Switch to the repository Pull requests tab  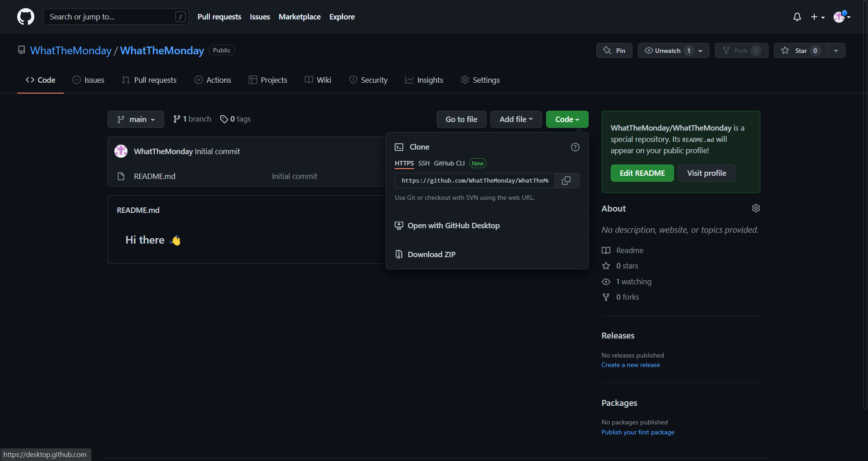(x=149, y=80)
